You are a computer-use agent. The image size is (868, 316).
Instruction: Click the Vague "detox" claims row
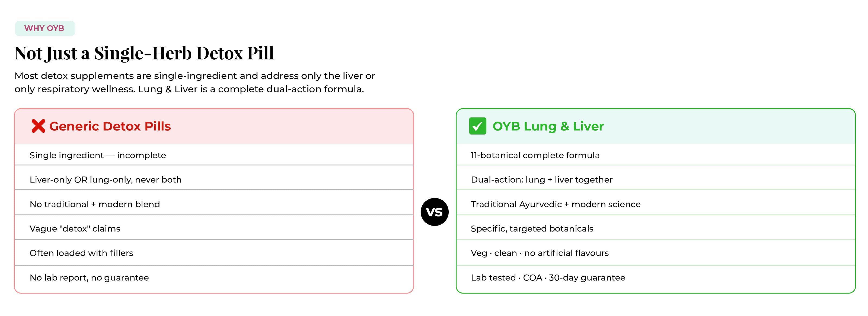pyautogui.click(x=214, y=229)
